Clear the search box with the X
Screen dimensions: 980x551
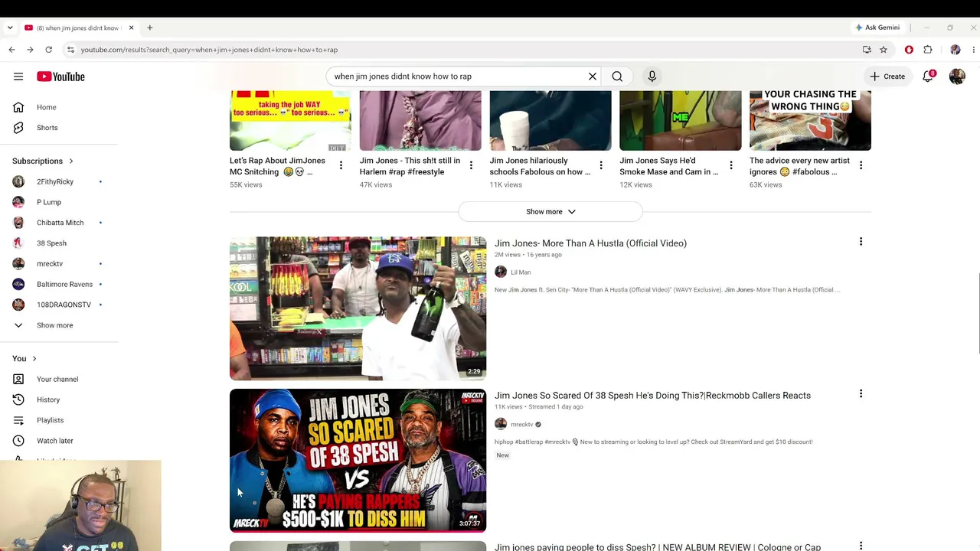point(592,77)
